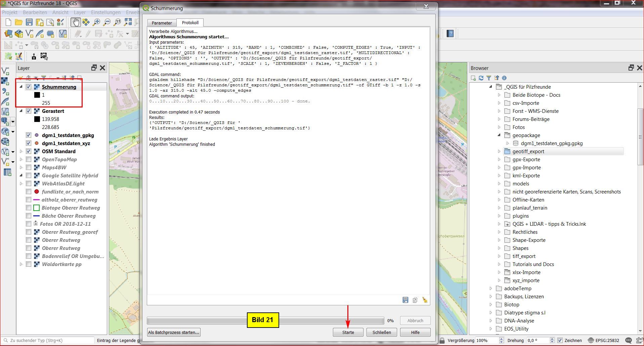Viewport: 644px width, 346px height.
Task: Expand the Waldortkarte pp layer
Action: [21, 264]
